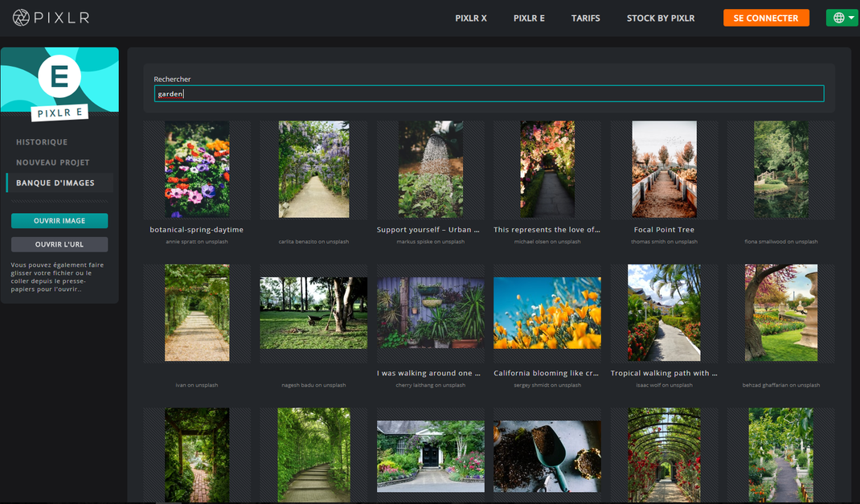This screenshot has height=504, width=860.
Task: Click 'thomas smith on unsplash' credit
Action: [664, 242]
